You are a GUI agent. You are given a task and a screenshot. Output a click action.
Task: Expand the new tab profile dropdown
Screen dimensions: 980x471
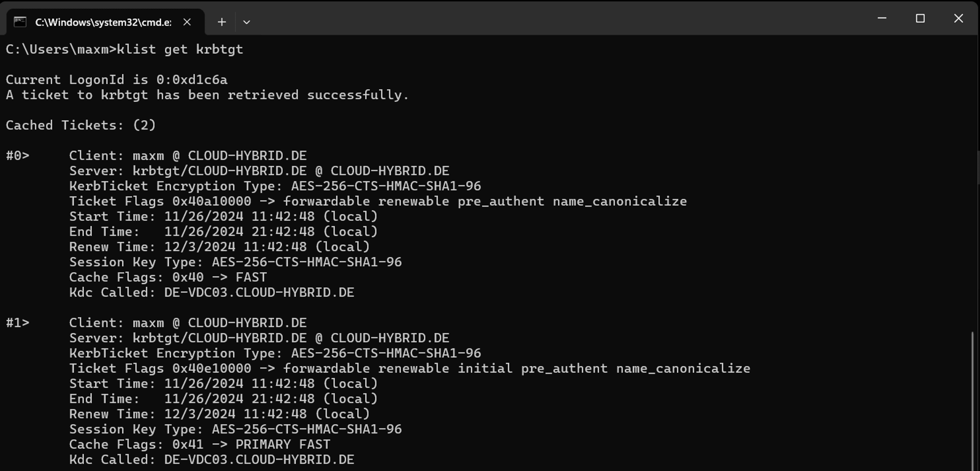click(246, 22)
